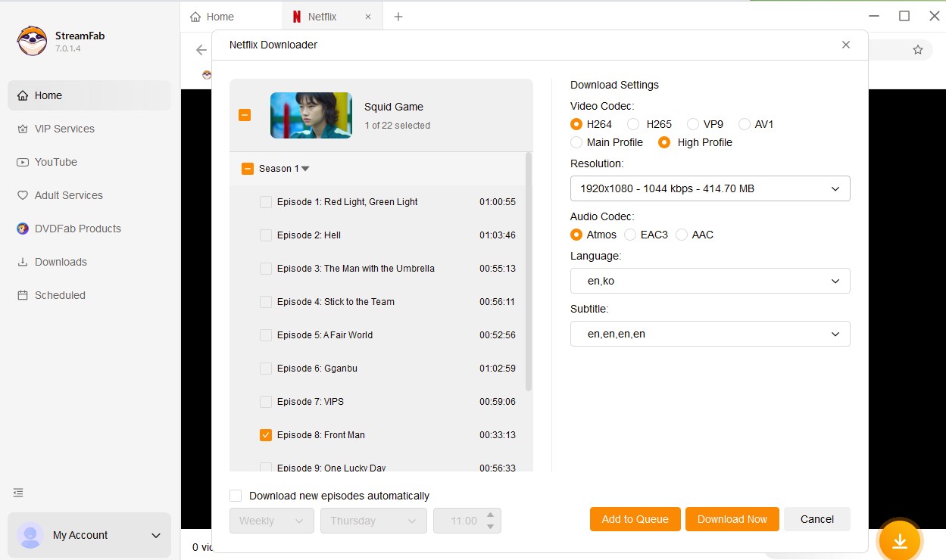Enable Download new episodes automatically
946x560 pixels.
tap(236, 495)
